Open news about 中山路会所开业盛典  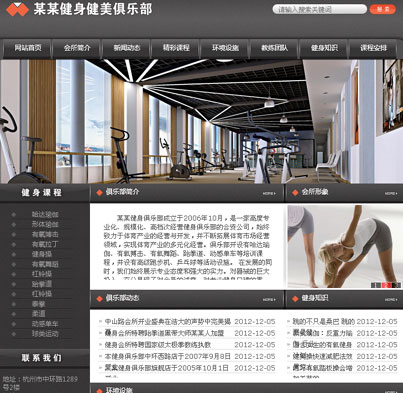tap(168, 322)
